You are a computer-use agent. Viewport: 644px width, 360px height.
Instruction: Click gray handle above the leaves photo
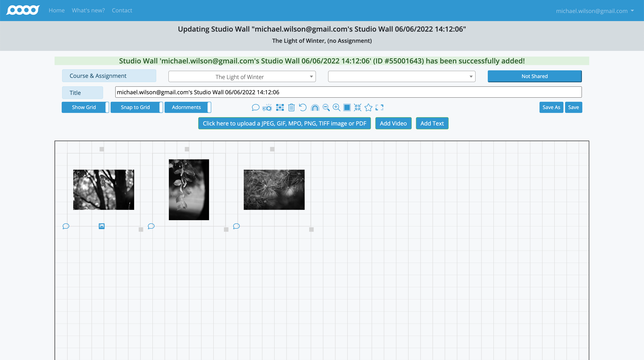pyautogui.click(x=187, y=149)
